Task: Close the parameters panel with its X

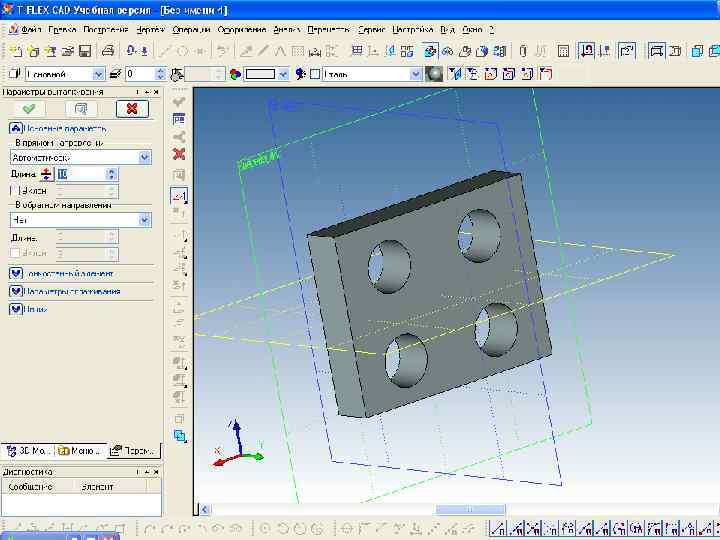Action: tap(156, 92)
